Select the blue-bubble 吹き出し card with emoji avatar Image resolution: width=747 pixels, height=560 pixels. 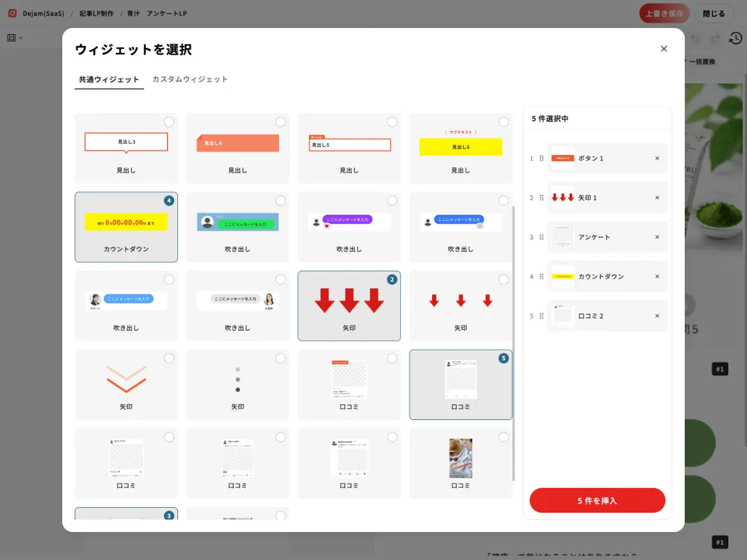tap(461, 226)
